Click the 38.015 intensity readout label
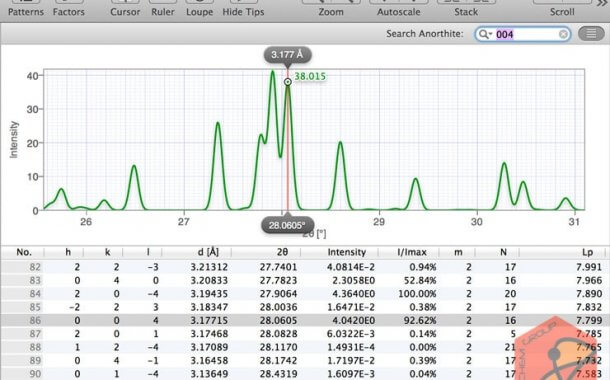Screen dimensions: 610x380 310,76
